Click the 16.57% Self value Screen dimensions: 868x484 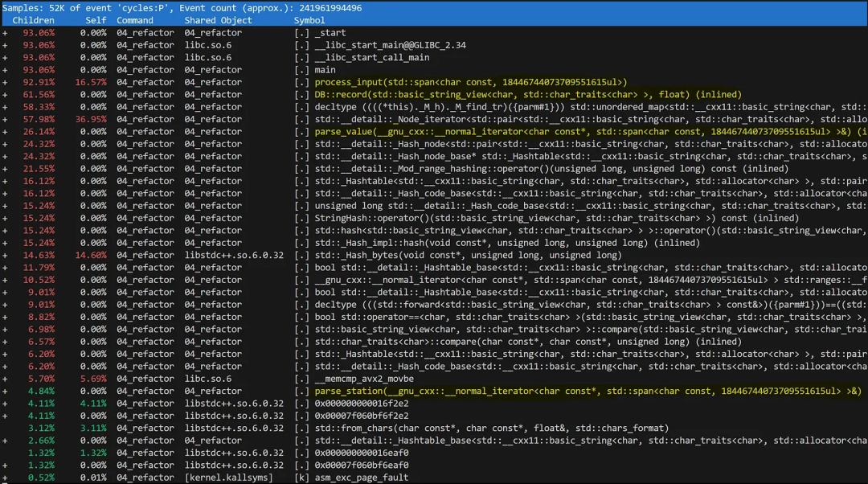tap(91, 83)
